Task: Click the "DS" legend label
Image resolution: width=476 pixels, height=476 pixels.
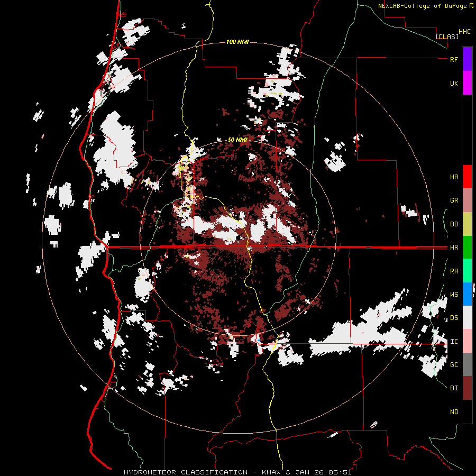Action: pos(454,318)
